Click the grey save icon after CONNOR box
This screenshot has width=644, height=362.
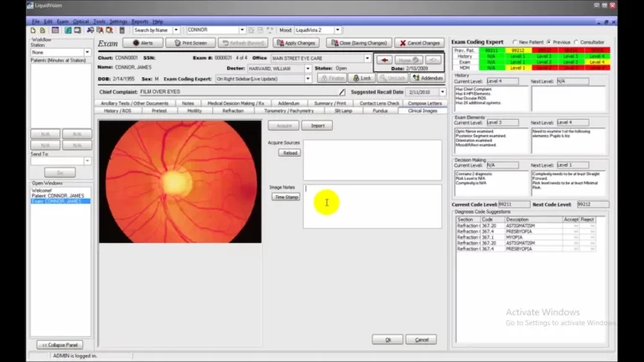coord(261,30)
